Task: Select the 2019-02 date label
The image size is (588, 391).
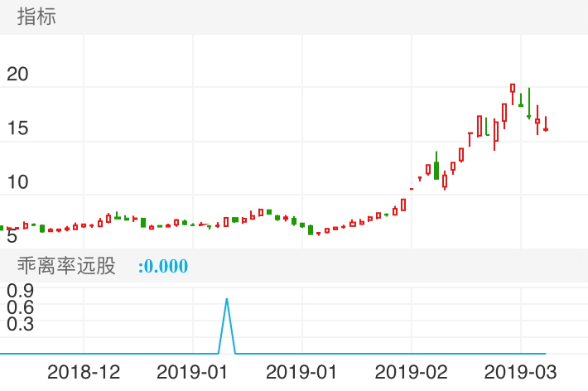Action: tap(412, 373)
